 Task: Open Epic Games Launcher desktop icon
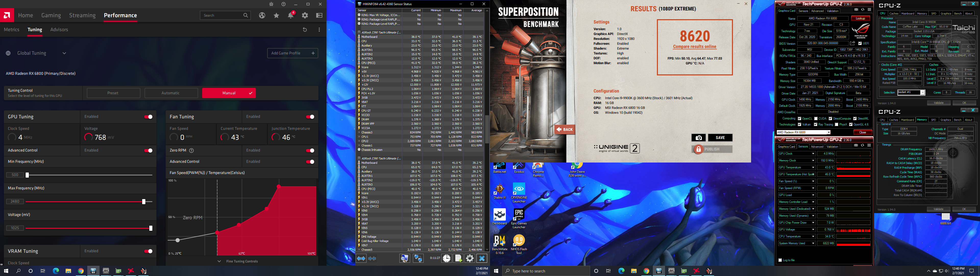click(x=519, y=218)
